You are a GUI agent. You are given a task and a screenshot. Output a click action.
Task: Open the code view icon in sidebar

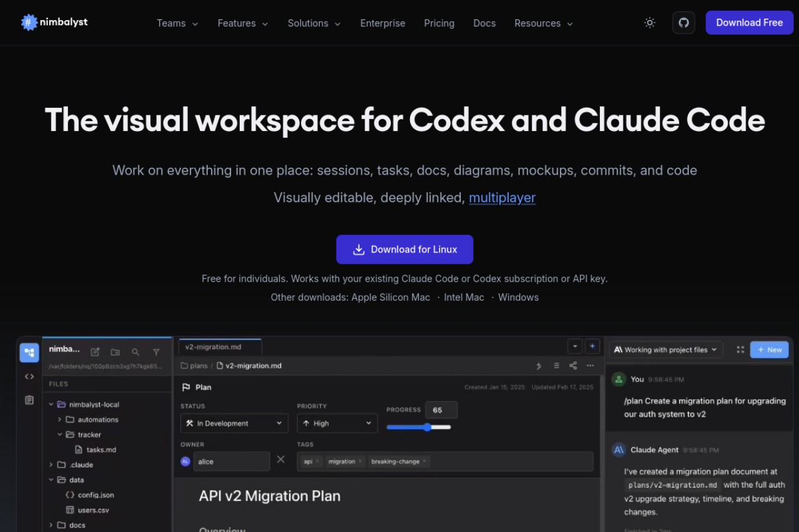(x=29, y=377)
